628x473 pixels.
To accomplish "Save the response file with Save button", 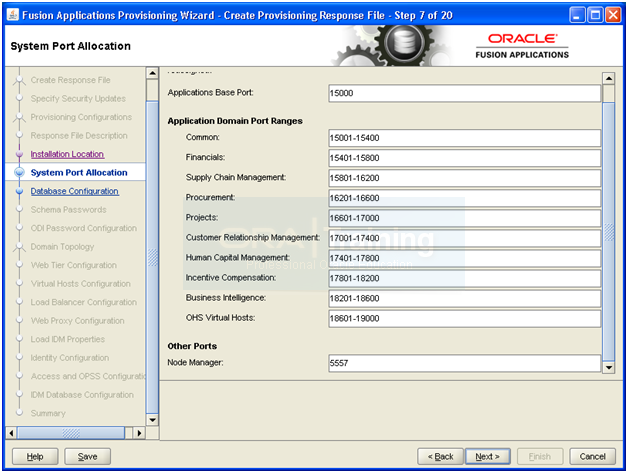I will tap(87, 456).
